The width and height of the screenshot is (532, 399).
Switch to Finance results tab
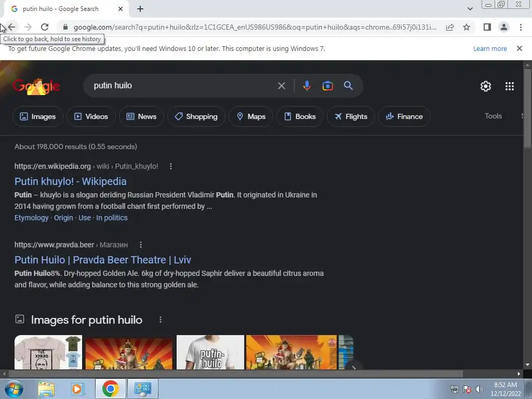[x=404, y=116]
